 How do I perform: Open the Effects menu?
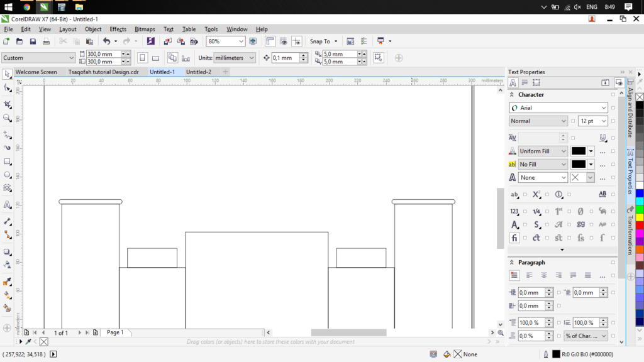118,29
